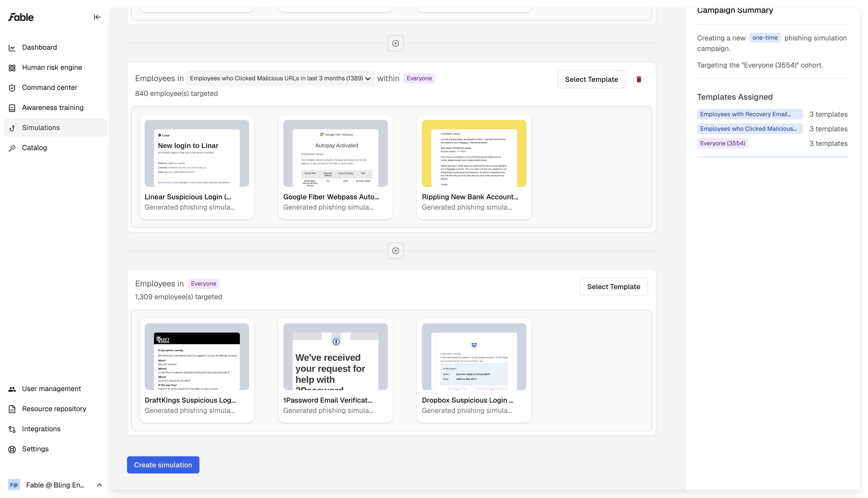Click the Command center shield icon
The width and height of the screenshot is (868, 498).
pos(12,88)
